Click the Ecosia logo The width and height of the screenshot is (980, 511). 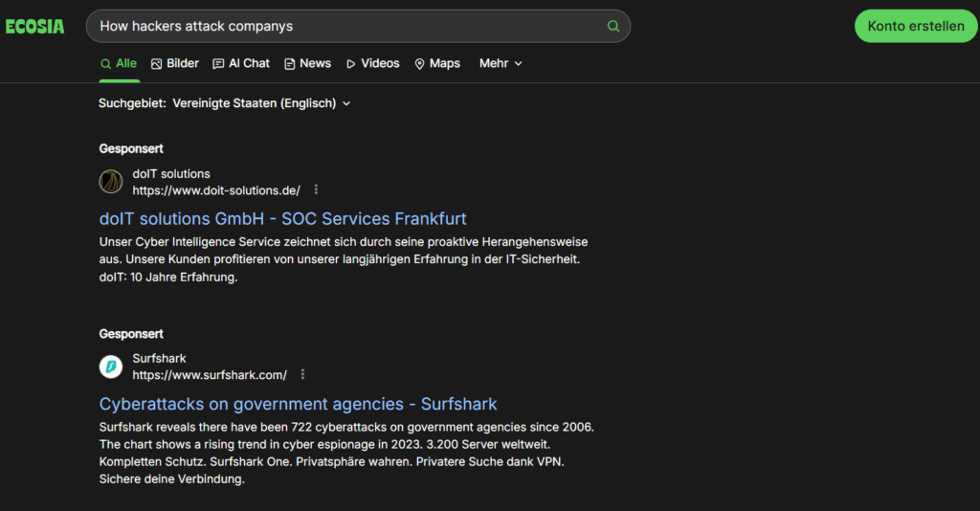pos(34,27)
